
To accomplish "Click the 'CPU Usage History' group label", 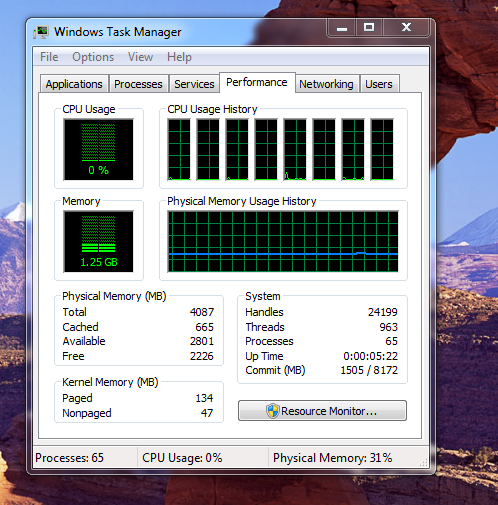I will pyautogui.click(x=212, y=109).
